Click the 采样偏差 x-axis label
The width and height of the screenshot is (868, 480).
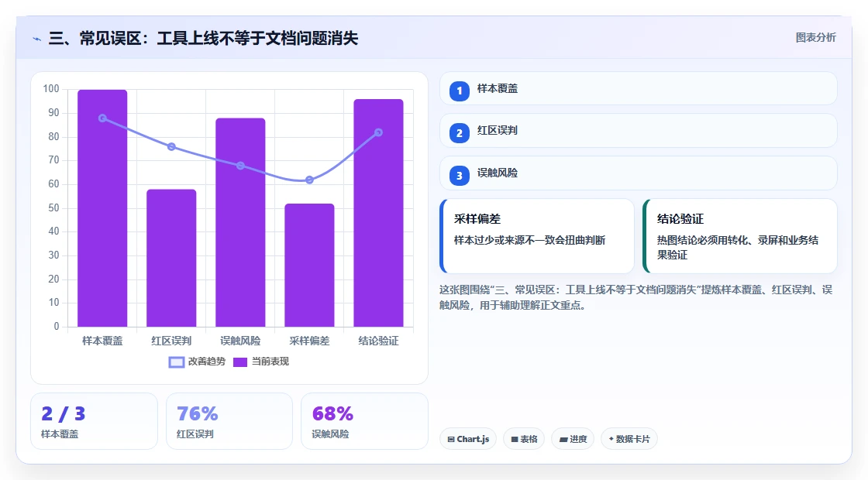click(309, 341)
